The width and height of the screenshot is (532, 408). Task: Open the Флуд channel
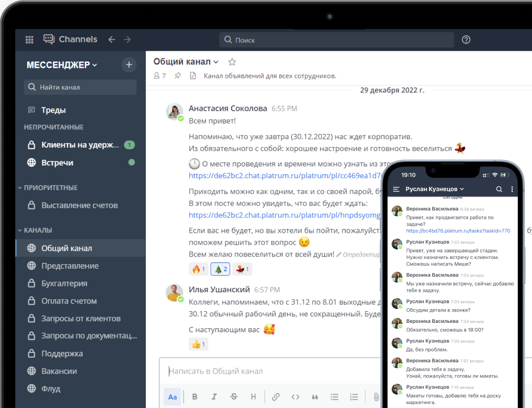pyautogui.click(x=81, y=389)
